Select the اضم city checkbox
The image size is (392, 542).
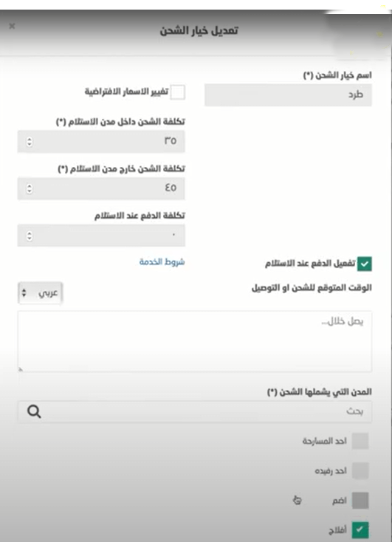(360, 501)
